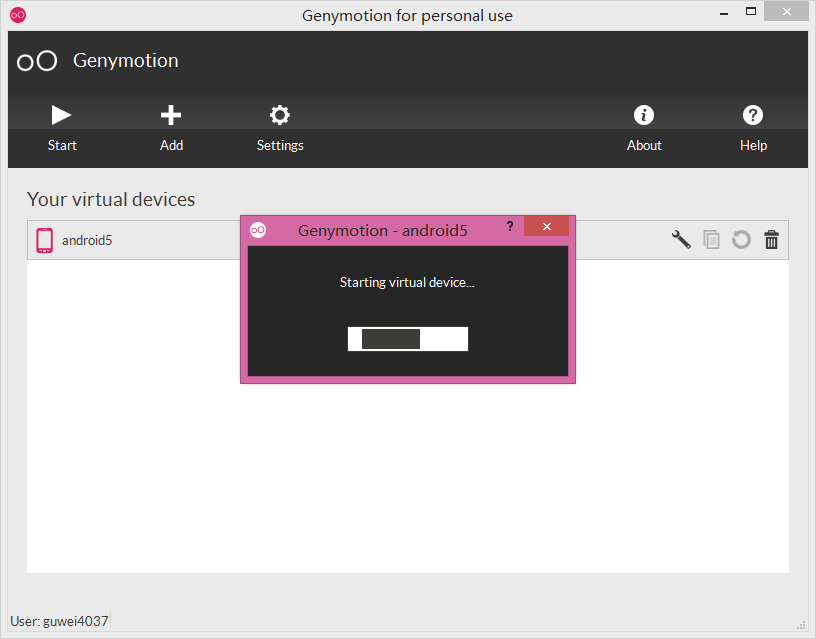Open the About info icon

coord(644,115)
